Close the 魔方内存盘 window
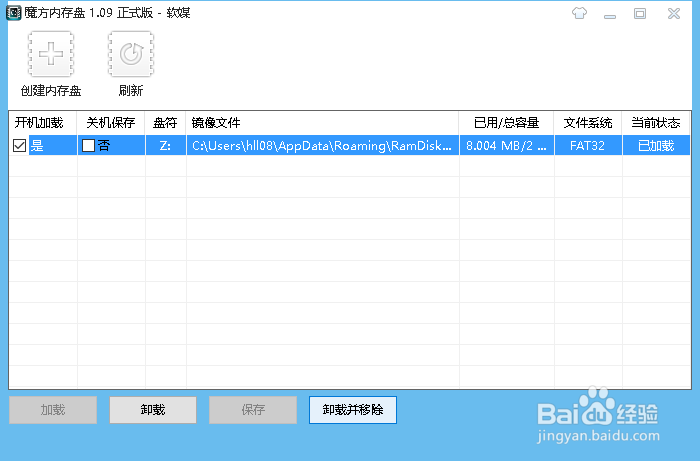This screenshot has width=700, height=461. click(x=674, y=14)
